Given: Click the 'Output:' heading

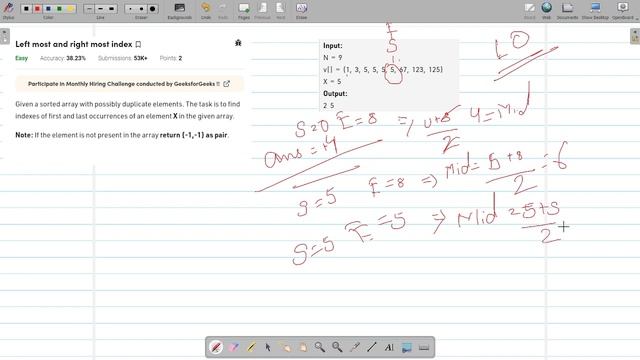Looking at the screenshot, I should click(335, 93).
